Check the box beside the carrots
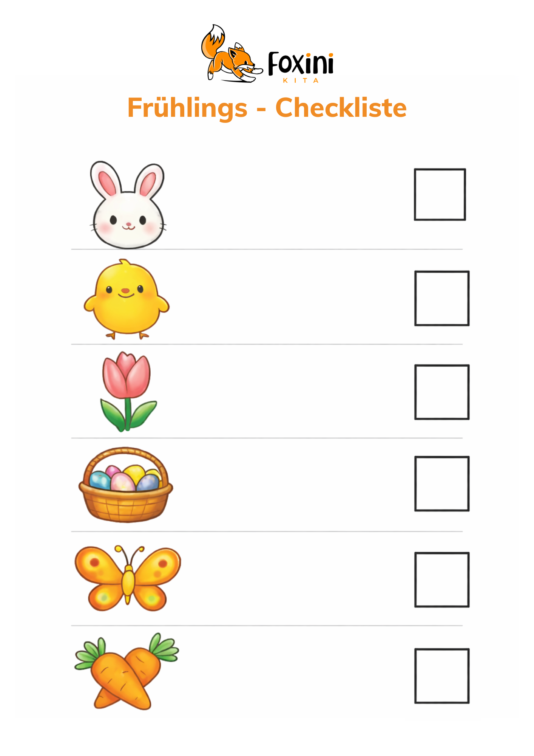The height and width of the screenshot is (756, 534). 441,676
